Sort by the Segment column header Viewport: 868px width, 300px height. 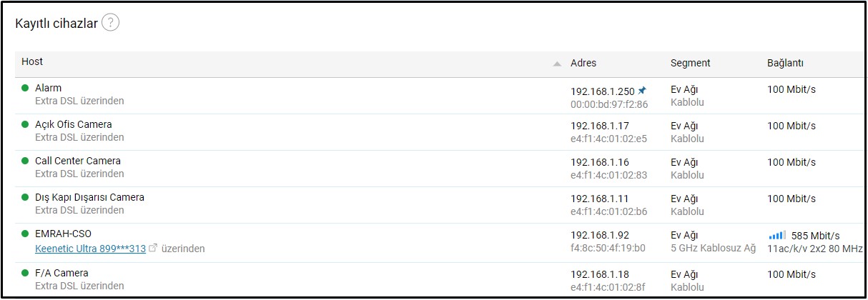690,63
